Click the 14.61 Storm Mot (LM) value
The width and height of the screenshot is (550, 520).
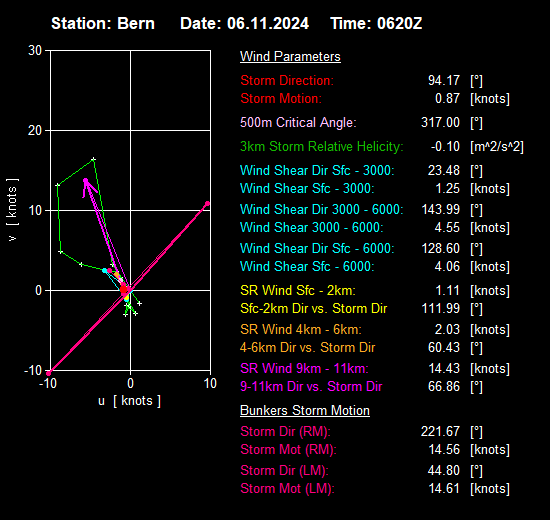click(x=444, y=488)
